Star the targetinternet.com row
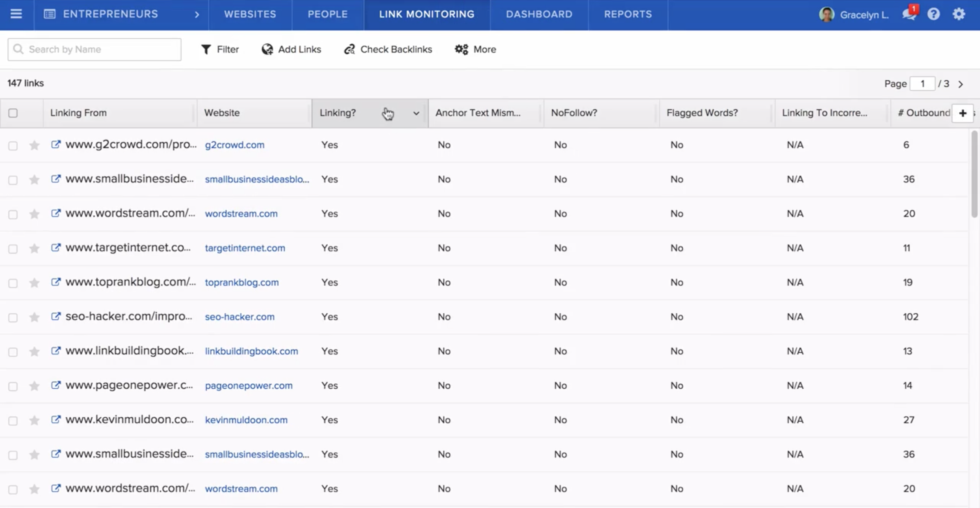The width and height of the screenshot is (980, 508). [34, 248]
